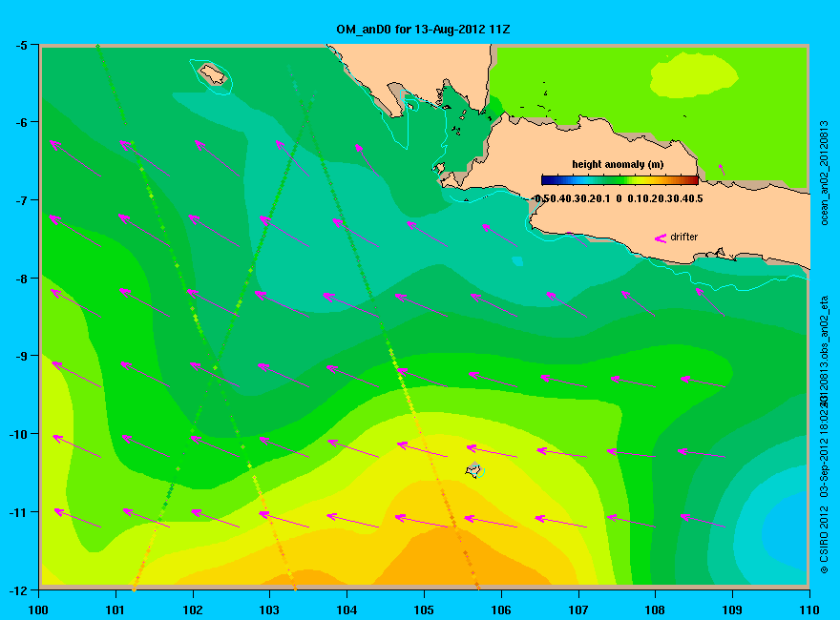Click the blue low-anomaly patch at the map's lower right
This screenshot has height=620, width=840.
pyautogui.click(x=786, y=530)
